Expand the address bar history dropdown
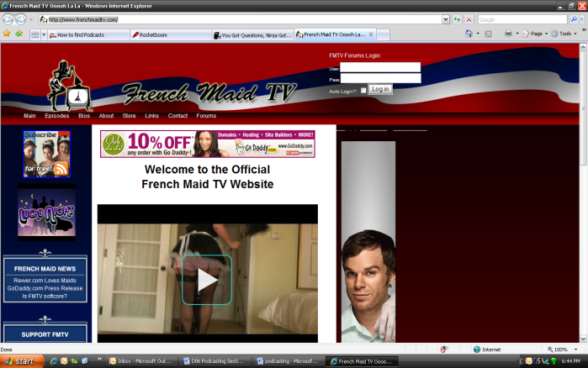Screen dimensions: 588x368 [x=446, y=19]
